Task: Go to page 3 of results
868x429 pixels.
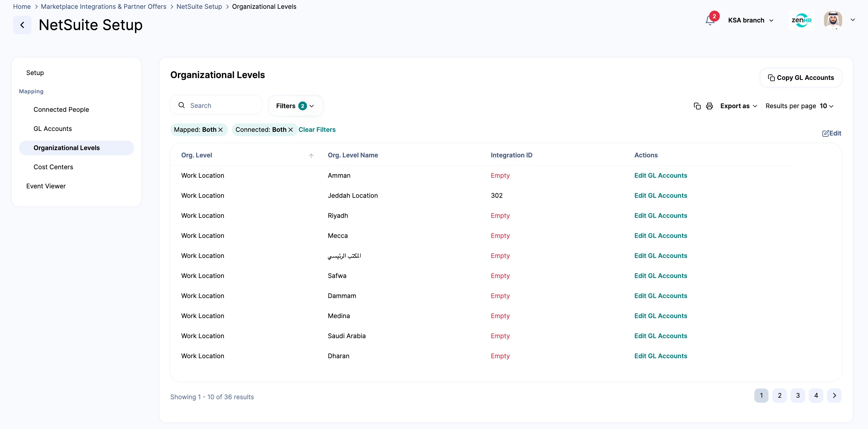Action: point(798,395)
